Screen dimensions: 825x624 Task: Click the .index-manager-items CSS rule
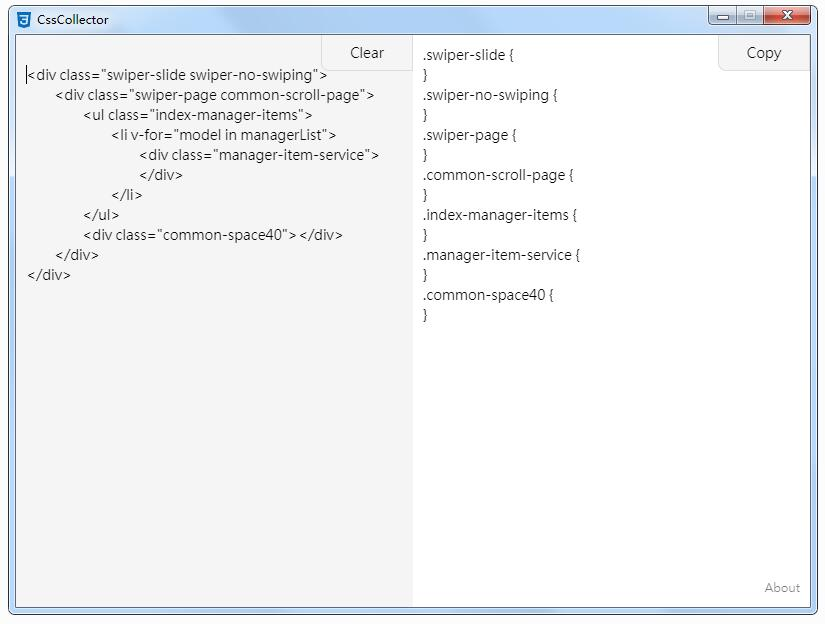[x=500, y=215]
